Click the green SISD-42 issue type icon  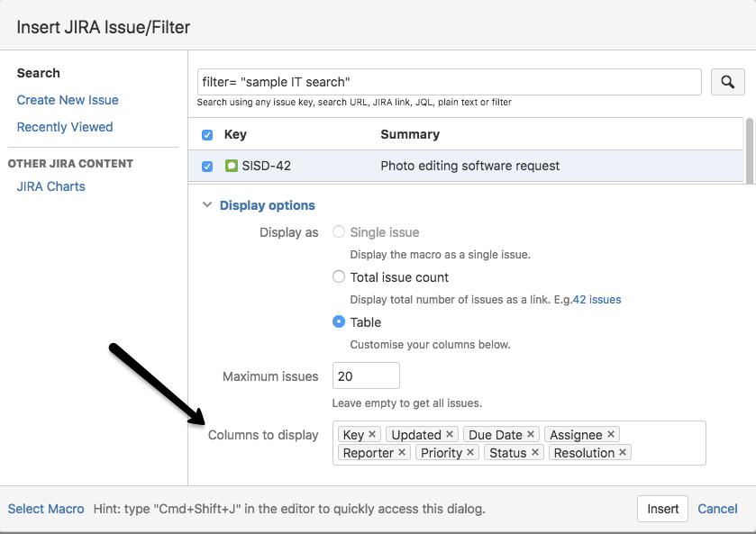click(x=232, y=166)
